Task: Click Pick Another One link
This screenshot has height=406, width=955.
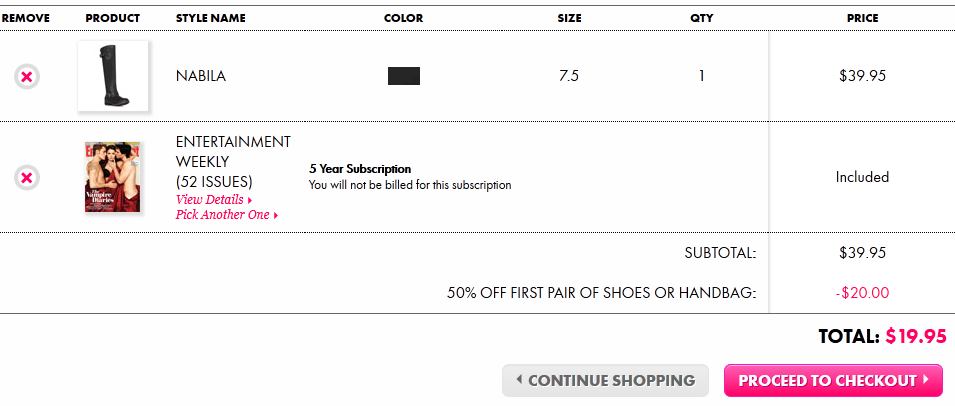Action: click(x=222, y=215)
